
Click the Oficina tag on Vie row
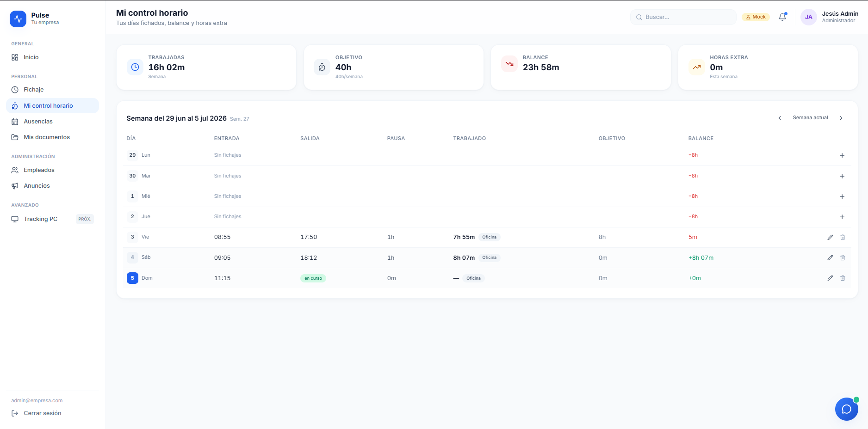[489, 237]
